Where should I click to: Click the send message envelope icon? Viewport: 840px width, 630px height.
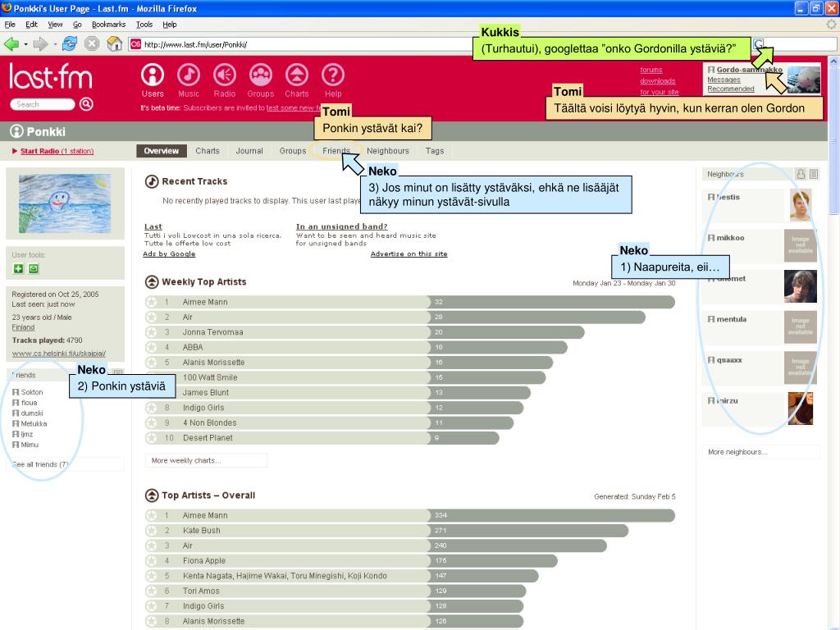34,269
